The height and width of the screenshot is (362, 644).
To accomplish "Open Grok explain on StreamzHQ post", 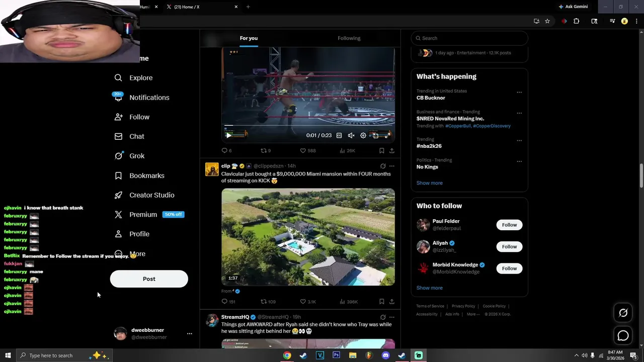I will point(383,317).
